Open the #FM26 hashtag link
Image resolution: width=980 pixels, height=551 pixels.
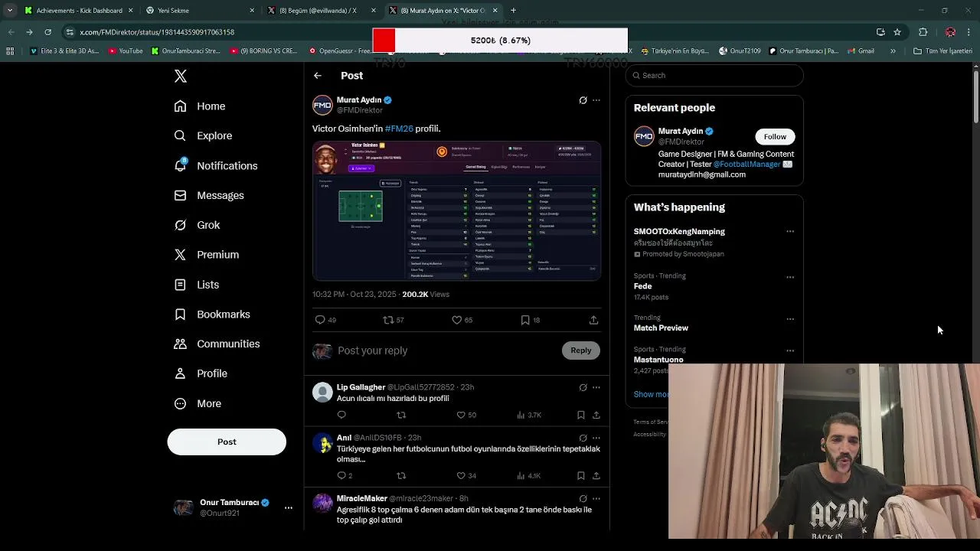(399, 129)
